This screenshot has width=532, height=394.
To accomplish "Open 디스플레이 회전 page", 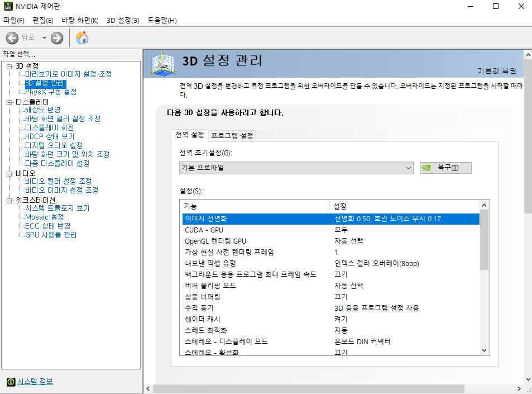I will 50,128.
